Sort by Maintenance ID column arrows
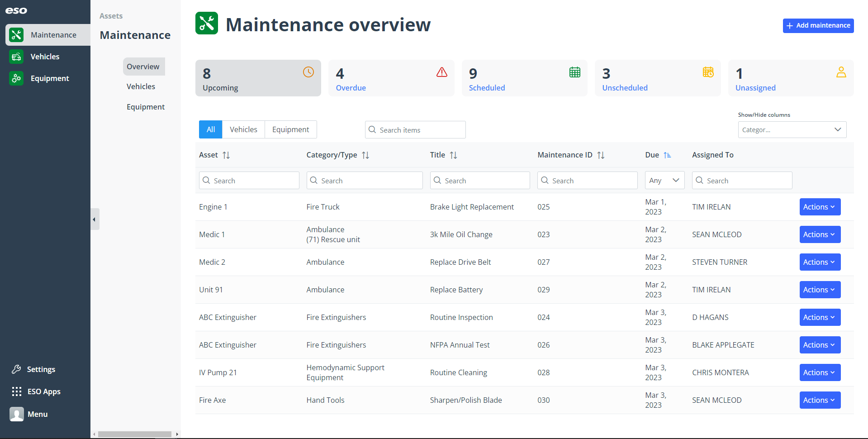 tap(601, 155)
